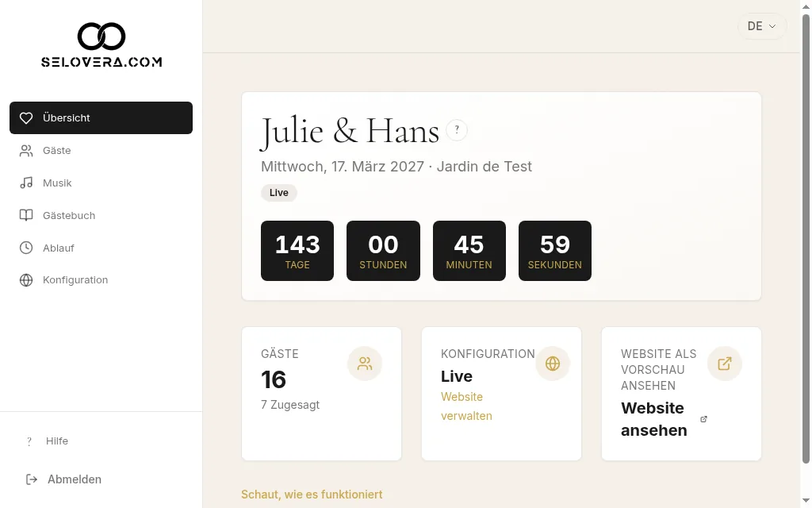Click the people icon in the Gäste card

coord(365,364)
